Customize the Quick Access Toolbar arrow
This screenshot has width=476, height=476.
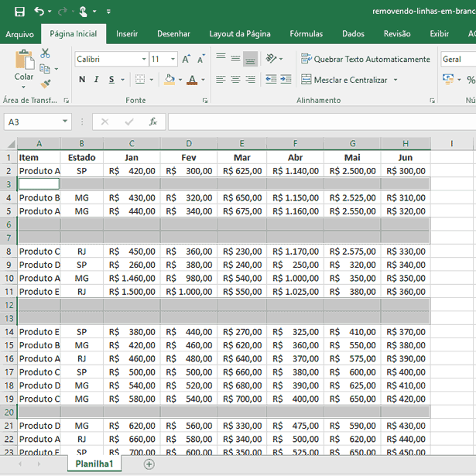tap(108, 12)
